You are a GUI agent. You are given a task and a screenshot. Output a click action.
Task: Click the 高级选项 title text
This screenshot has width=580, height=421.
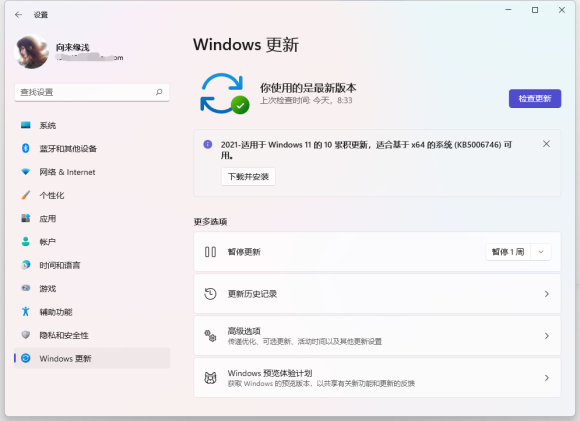(x=244, y=331)
